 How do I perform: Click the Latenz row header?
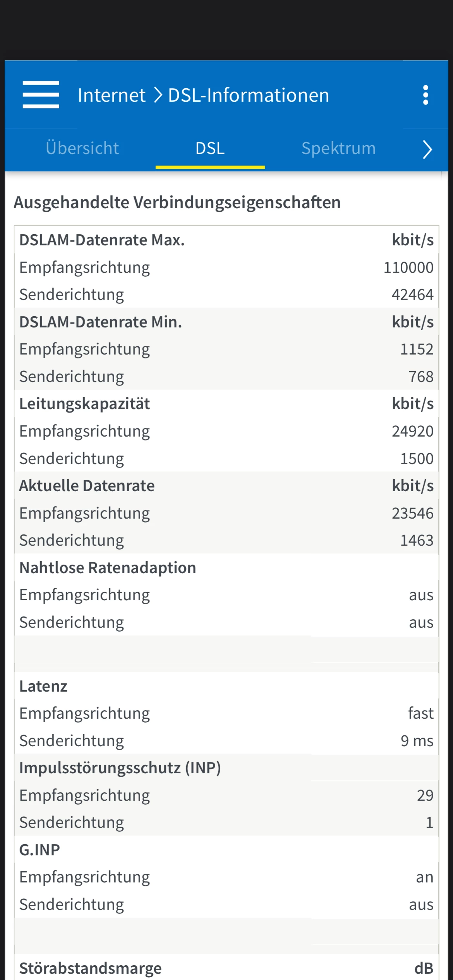click(x=43, y=687)
